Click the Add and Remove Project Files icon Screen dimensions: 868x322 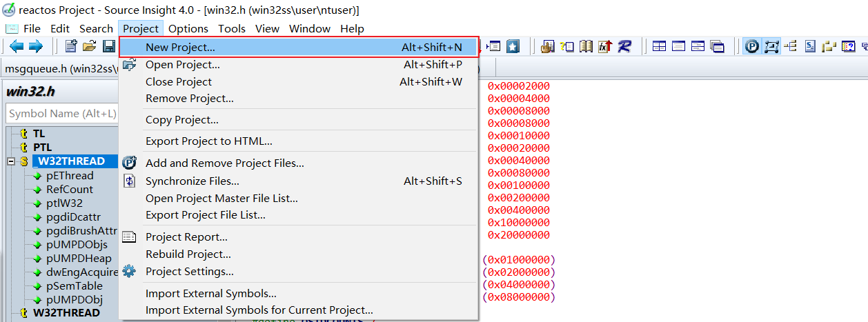129,163
